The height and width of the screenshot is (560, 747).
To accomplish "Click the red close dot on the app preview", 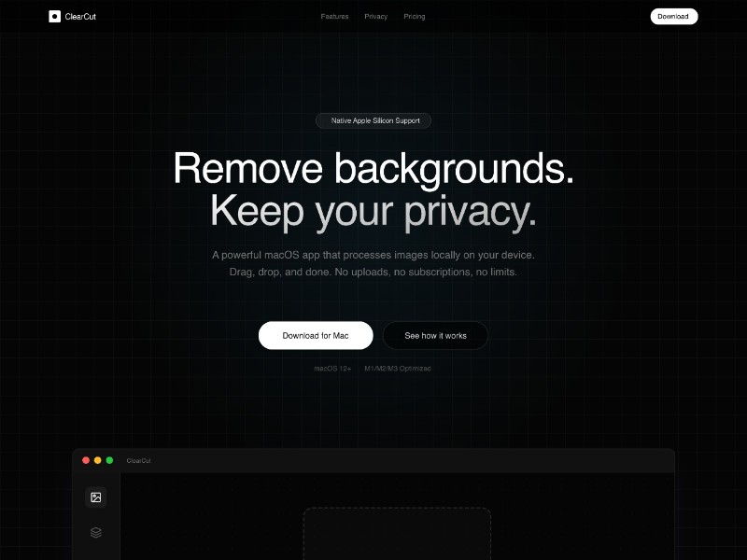I will [x=86, y=460].
